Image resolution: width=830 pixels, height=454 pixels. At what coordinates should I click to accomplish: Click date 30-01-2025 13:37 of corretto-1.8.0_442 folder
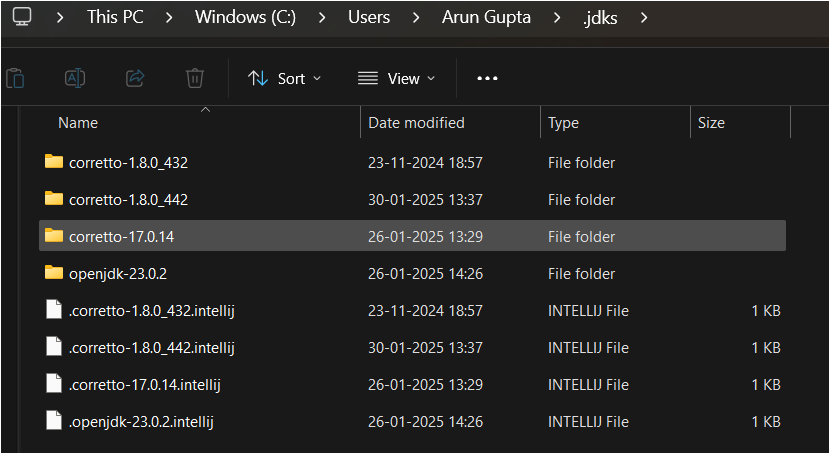click(x=426, y=199)
